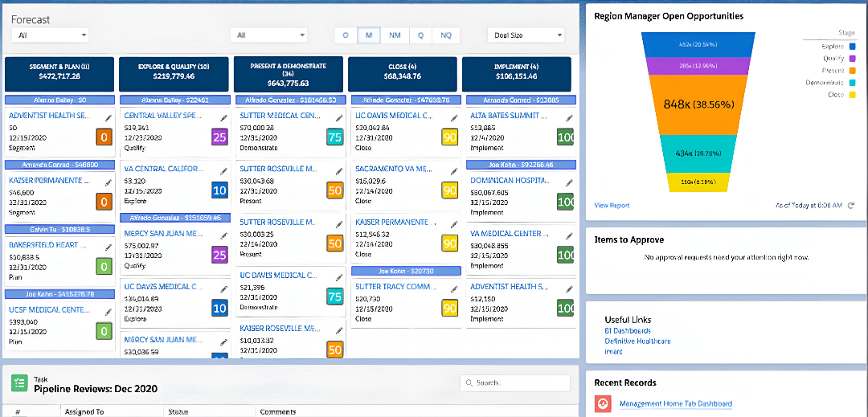Open Management Home Tab Dashboard record
Viewport: 868px width, 417px height.
tap(676, 403)
